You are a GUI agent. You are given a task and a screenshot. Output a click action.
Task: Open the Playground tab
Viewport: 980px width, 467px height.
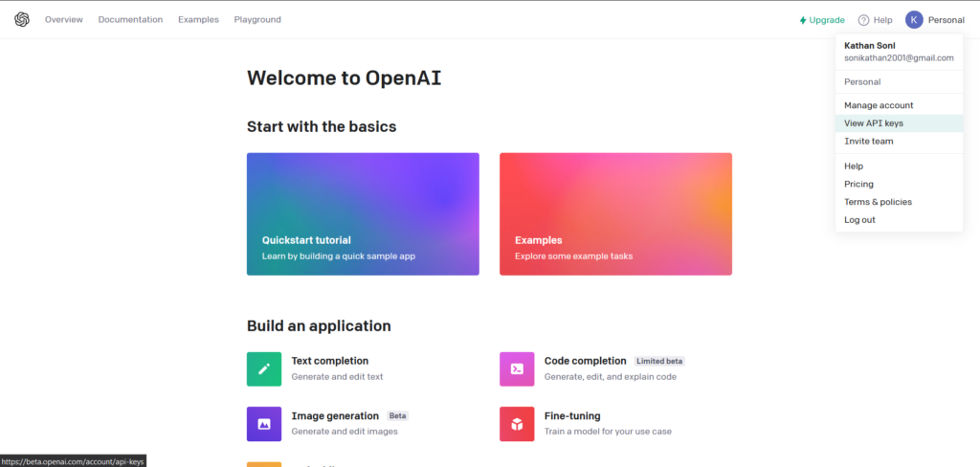point(257,19)
